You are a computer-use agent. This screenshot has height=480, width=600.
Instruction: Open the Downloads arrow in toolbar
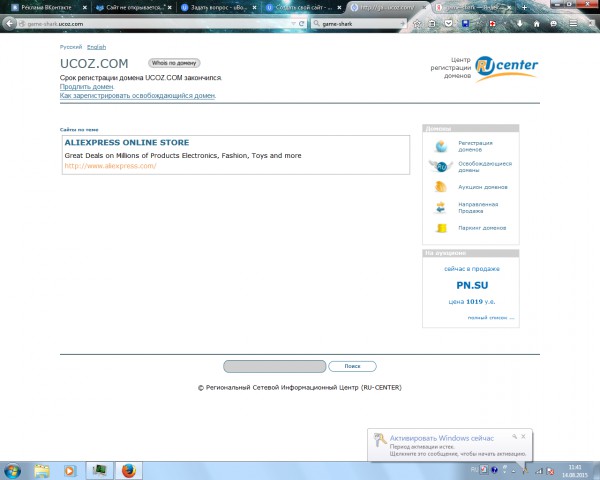coord(520,24)
